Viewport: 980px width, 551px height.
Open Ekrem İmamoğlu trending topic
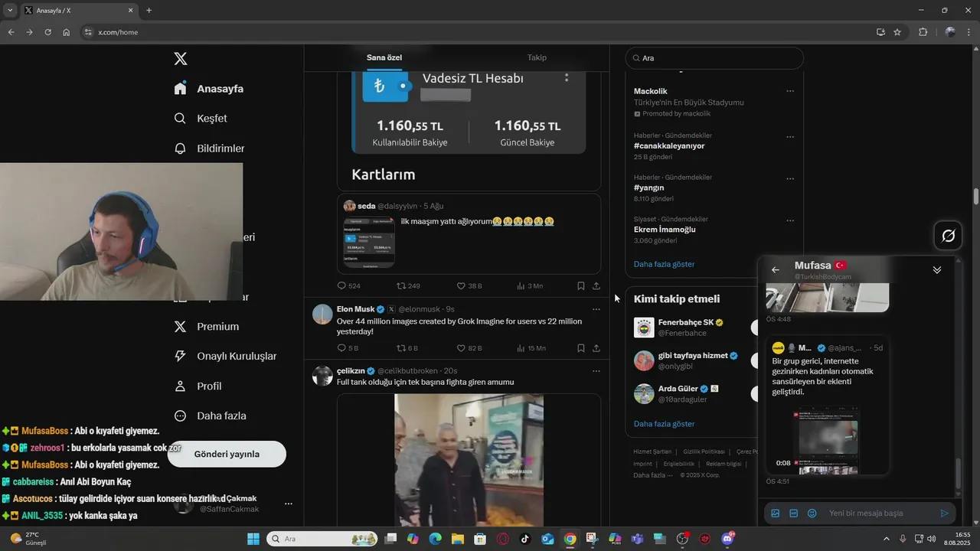[x=665, y=230]
